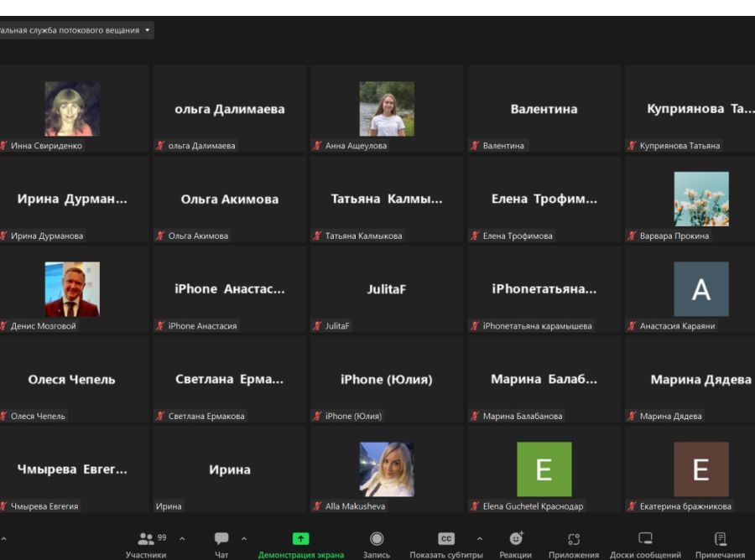Expand the arrow next to Показать субтитры

(x=480, y=539)
